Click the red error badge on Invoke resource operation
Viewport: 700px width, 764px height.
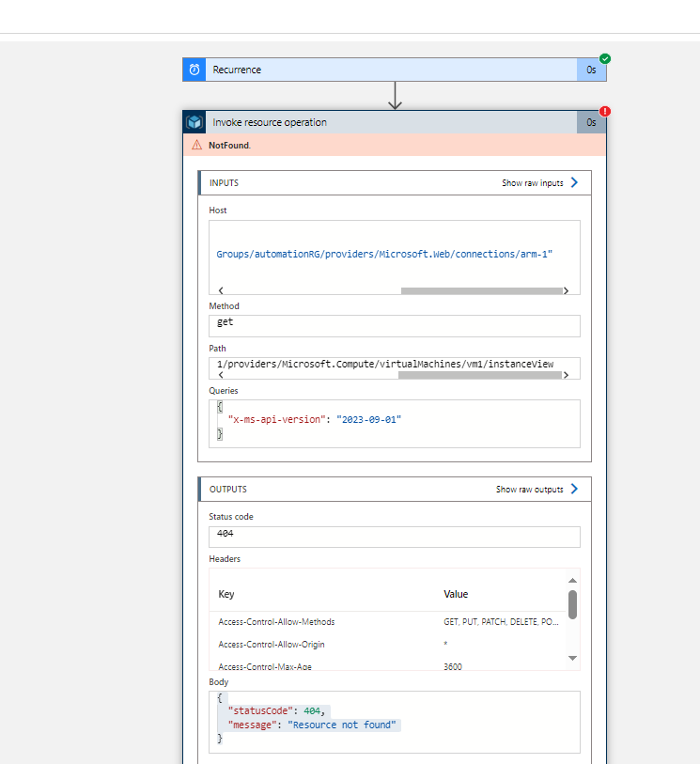[604, 110]
